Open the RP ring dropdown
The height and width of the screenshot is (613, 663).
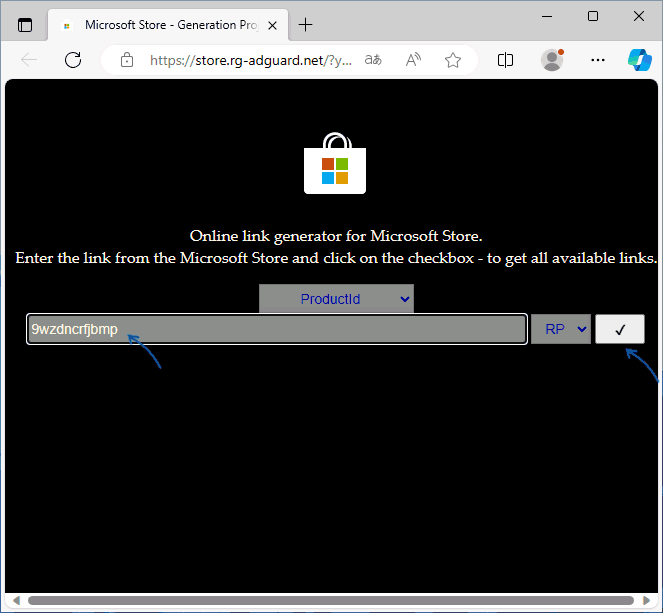(561, 329)
